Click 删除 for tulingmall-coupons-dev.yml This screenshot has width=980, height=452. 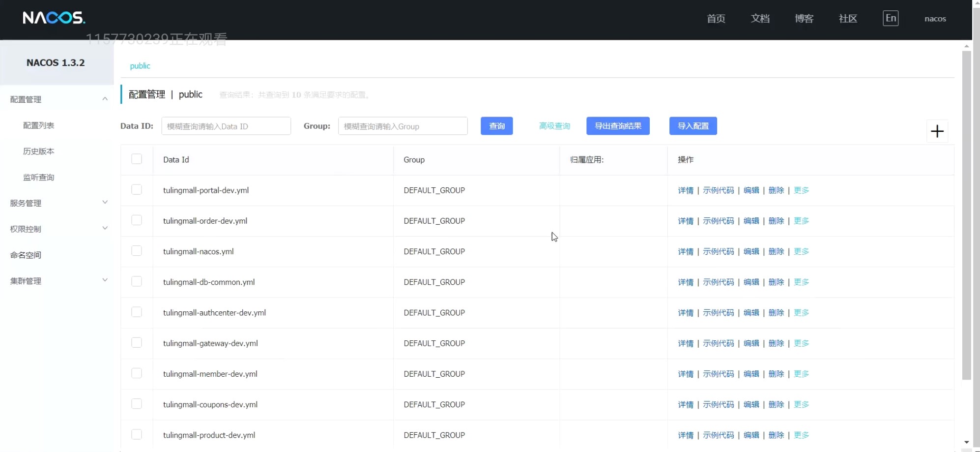[776, 404]
